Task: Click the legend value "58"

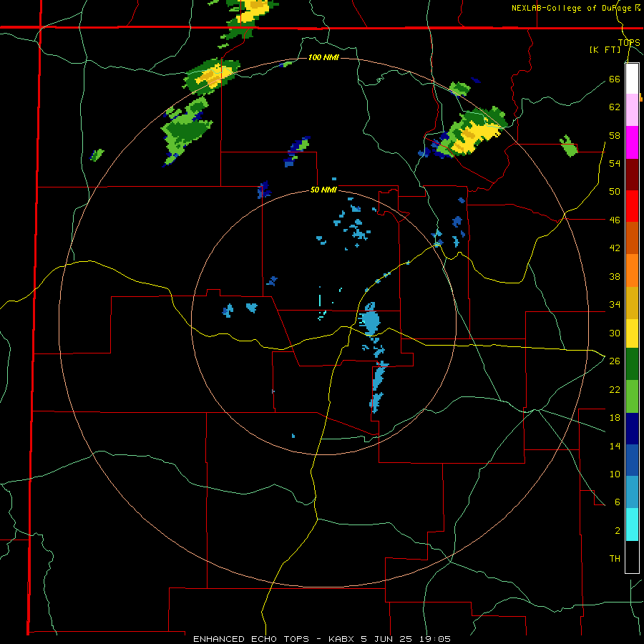Action: 615,135
